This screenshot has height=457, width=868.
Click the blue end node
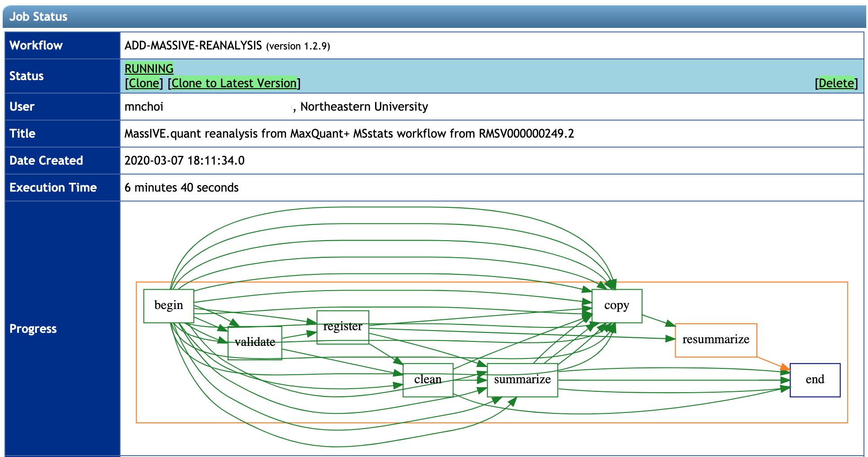point(814,380)
